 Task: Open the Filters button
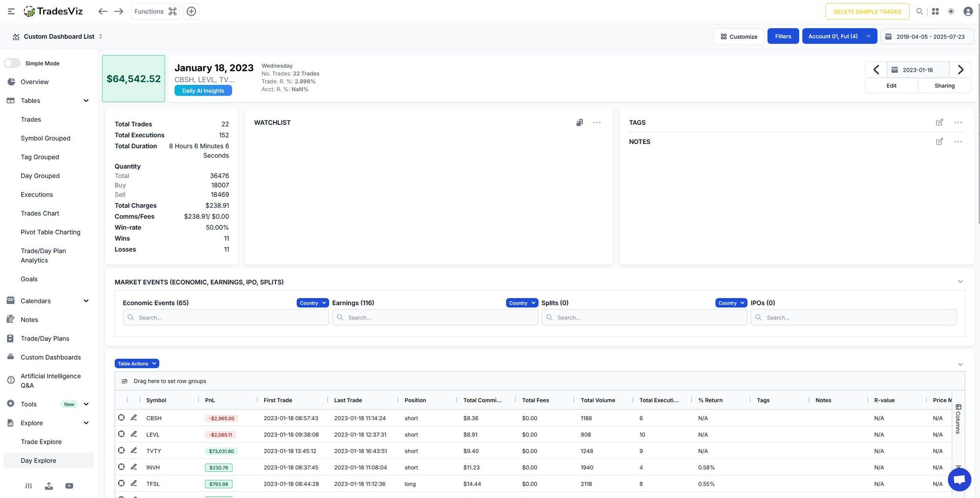[783, 36]
